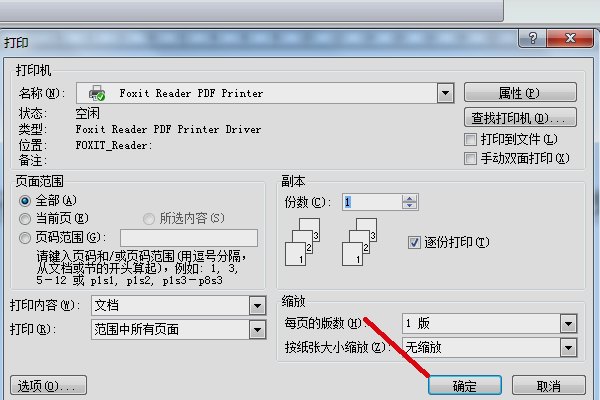This screenshot has width=600, height=400.
Task: Click the help question mark button
Action: point(533,38)
